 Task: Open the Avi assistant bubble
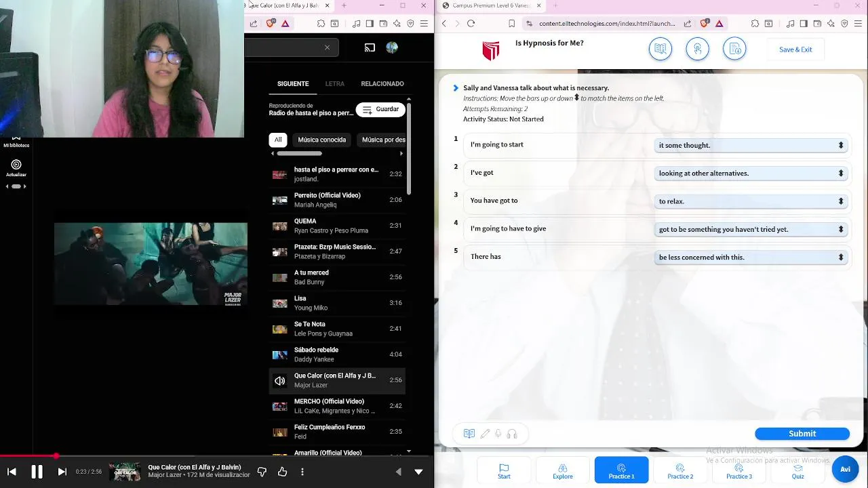845,469
